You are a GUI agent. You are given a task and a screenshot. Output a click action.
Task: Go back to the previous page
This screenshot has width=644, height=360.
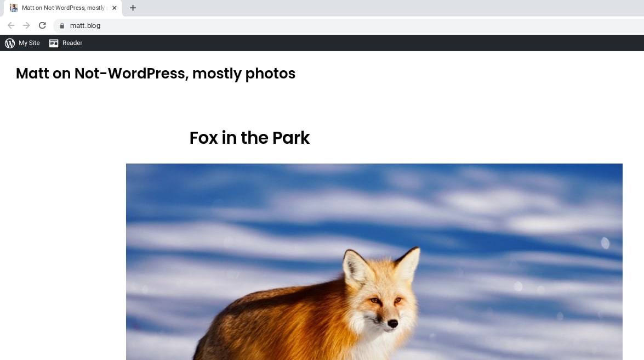click(x=11, y=25)
